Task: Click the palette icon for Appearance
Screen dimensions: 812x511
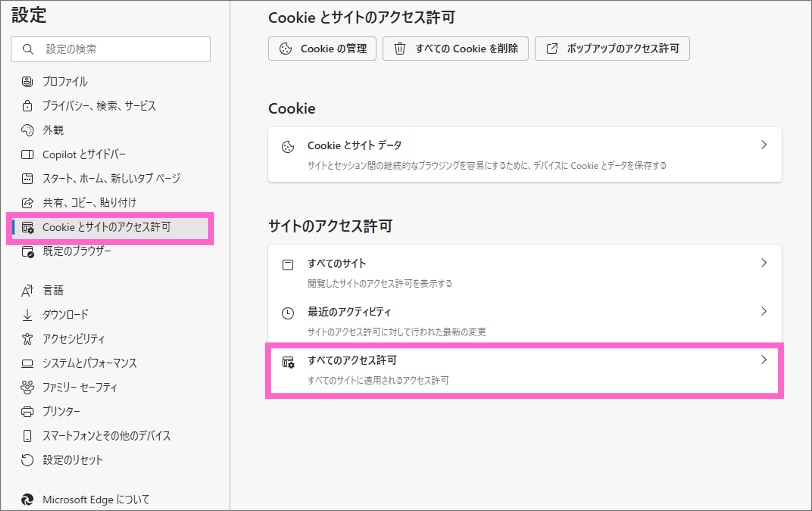Action: pos(27,130)
